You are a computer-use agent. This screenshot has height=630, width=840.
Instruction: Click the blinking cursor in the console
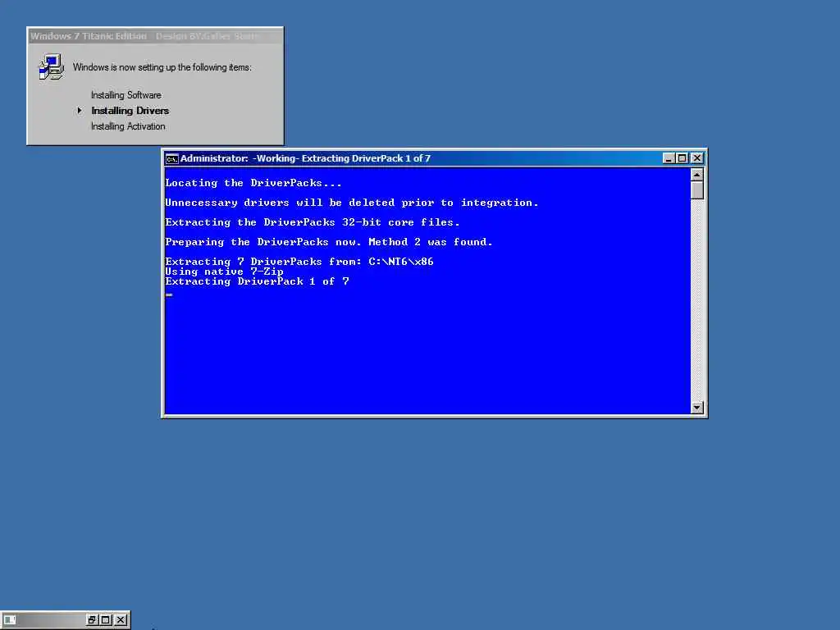[x=169, y=294]
